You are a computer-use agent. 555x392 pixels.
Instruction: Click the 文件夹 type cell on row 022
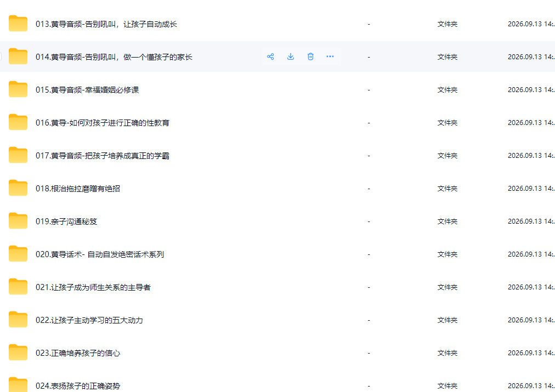click(x=448, y=320)
